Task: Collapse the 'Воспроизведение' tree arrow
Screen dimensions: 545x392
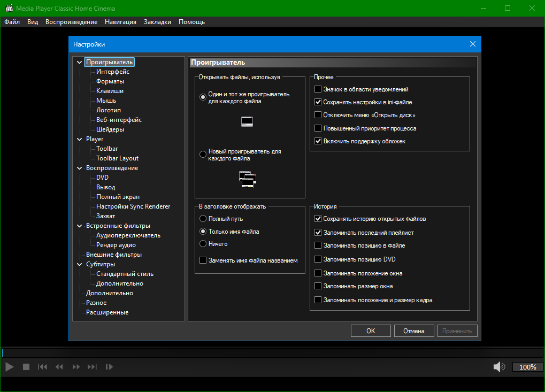Action: point(80,168)
